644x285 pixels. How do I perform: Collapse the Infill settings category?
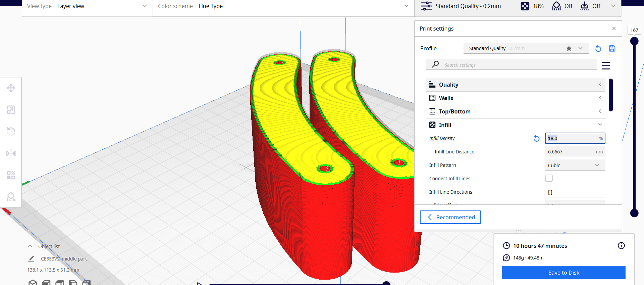(515, 125)
